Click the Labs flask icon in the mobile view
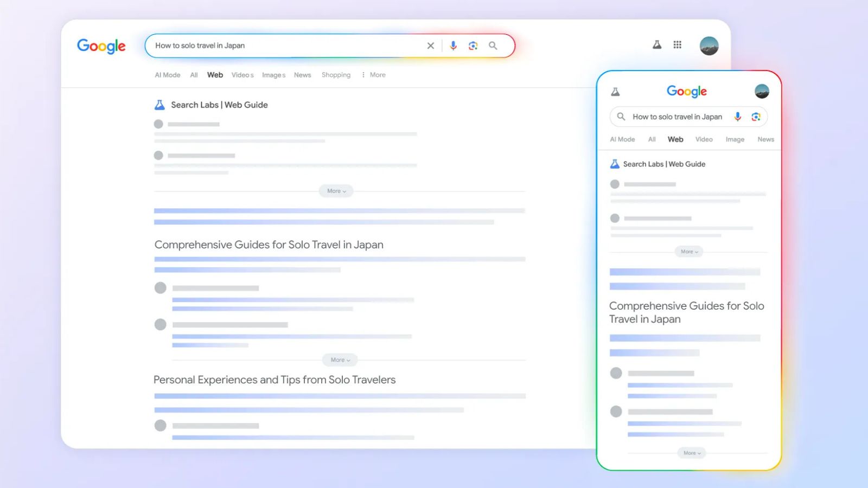 pyautogui.click(x=615, y=91)
